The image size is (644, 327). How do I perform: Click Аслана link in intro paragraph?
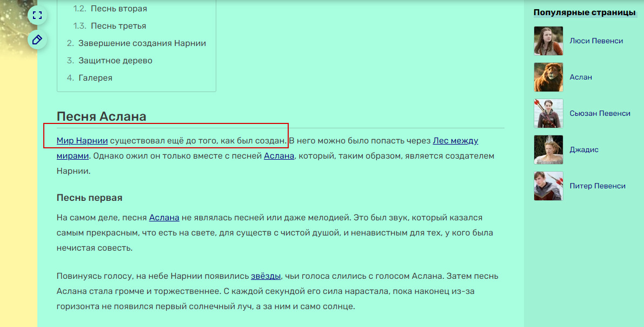coord(278,156)
